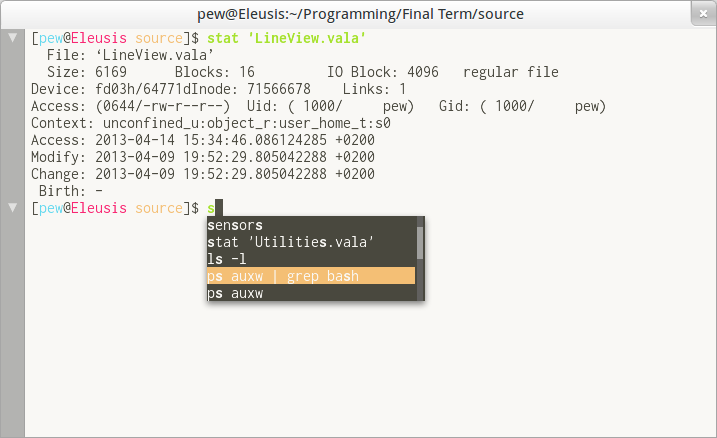
Task: Toggle the fold triangle beside the 's' prompt
Action: 12,208
